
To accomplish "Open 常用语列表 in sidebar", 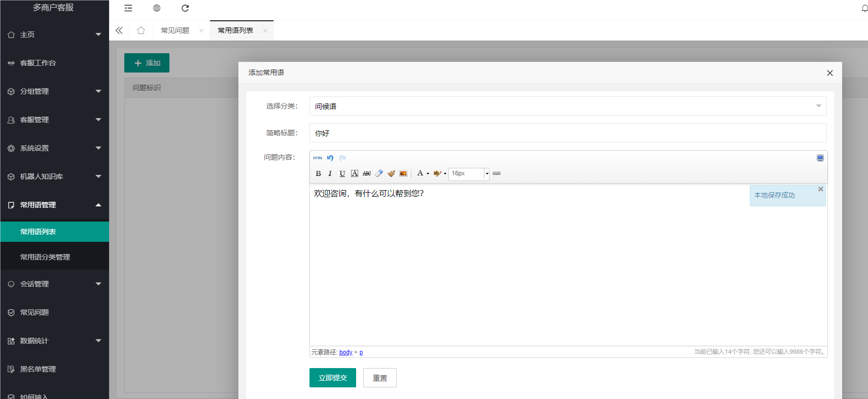I will point(54,232).
